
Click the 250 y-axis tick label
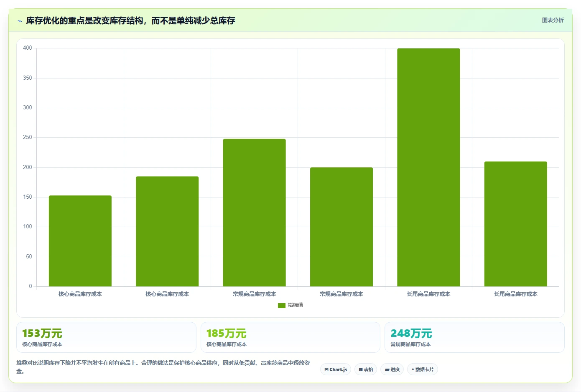pyautogui.click(x=28, y=137)
